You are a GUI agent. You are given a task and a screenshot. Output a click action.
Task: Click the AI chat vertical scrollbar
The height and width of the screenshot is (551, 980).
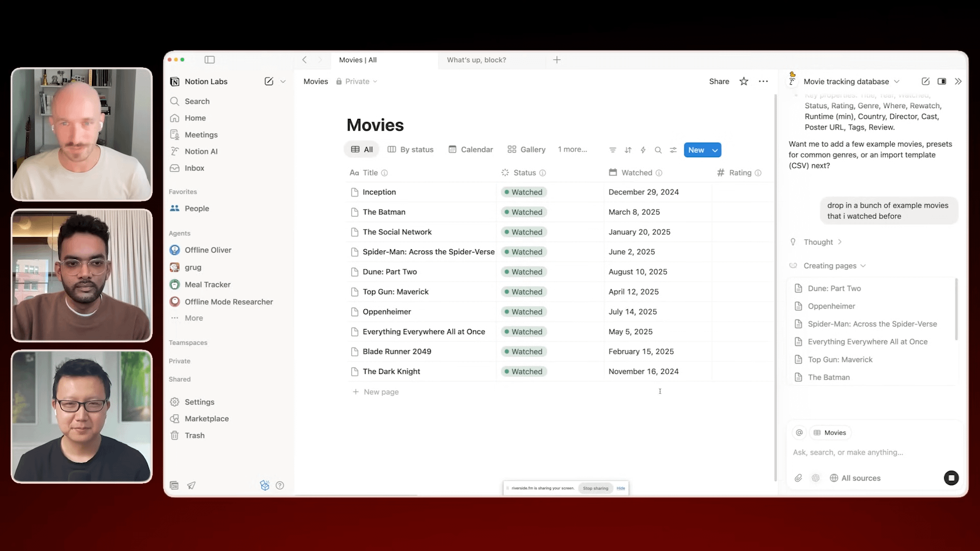click(x=956, y=309)
